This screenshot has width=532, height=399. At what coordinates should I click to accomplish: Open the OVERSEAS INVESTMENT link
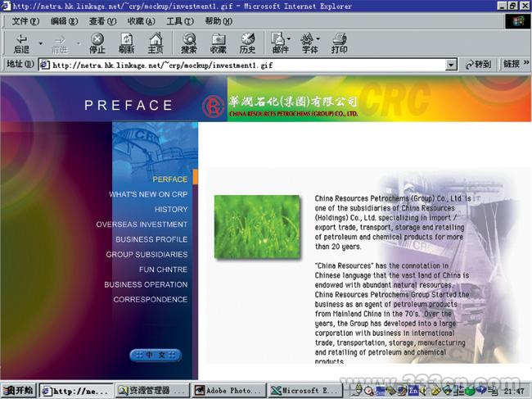click(142, 224)
